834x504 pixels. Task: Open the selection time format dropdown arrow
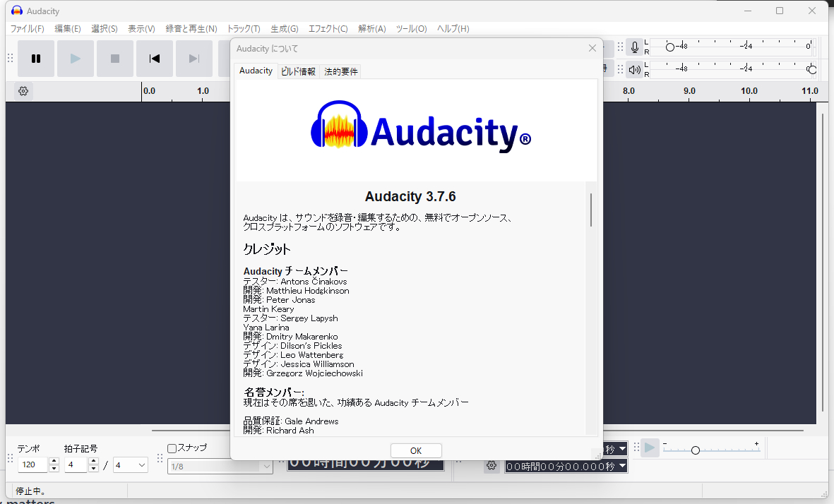(622, 466)
